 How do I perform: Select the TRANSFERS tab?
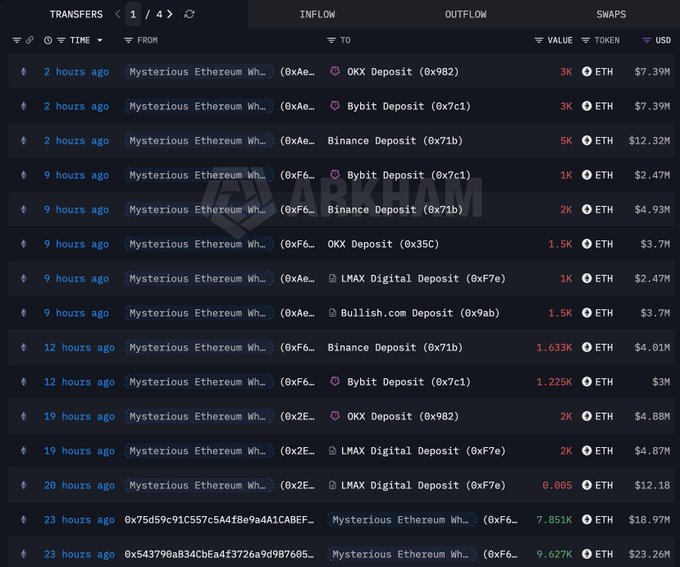click(x=76, y=14)
